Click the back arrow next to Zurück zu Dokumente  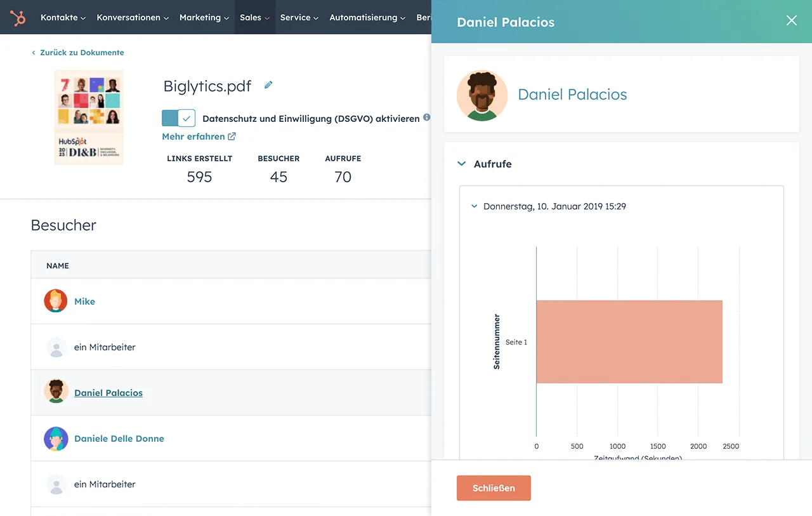34,53
